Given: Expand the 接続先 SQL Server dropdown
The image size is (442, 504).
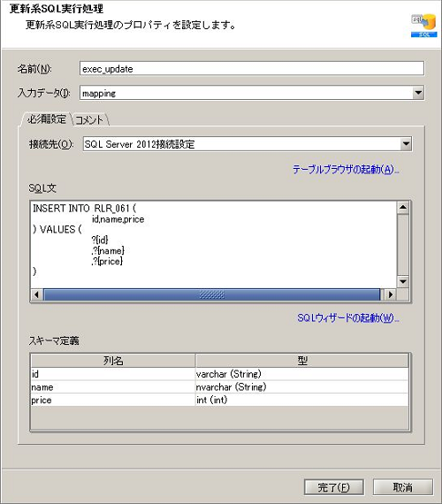Looking at the screenshot, I should coord(406,144).
